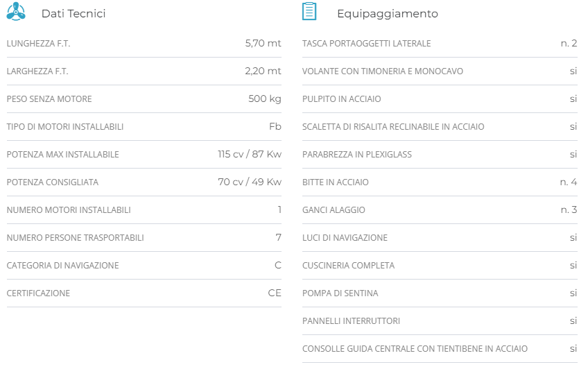Select the PESO SENZA MOTORE label

[x=49, y=99]
